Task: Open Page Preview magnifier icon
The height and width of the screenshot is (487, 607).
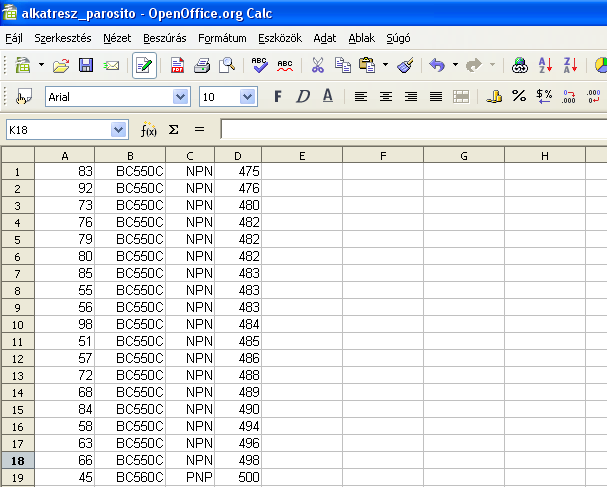Action: coord(227,65)
